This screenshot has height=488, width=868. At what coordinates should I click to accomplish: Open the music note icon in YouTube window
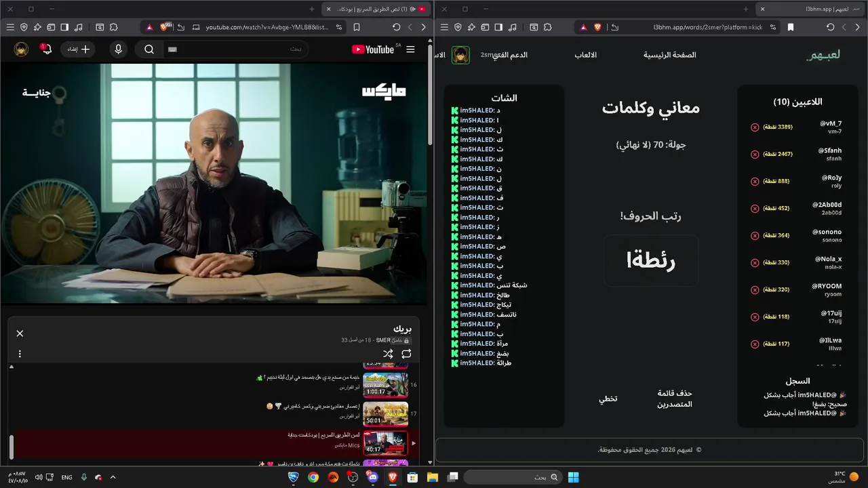(x=78, y=27)
